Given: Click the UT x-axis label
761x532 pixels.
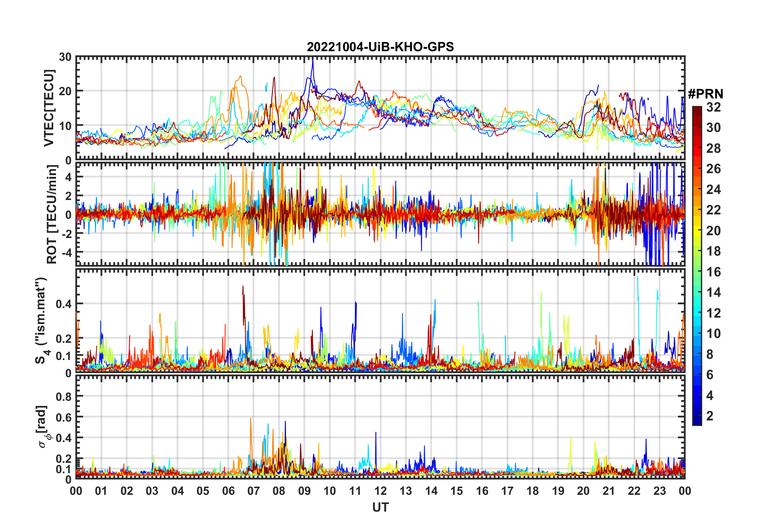Looking at the screenshot, I should click(380, 507).
